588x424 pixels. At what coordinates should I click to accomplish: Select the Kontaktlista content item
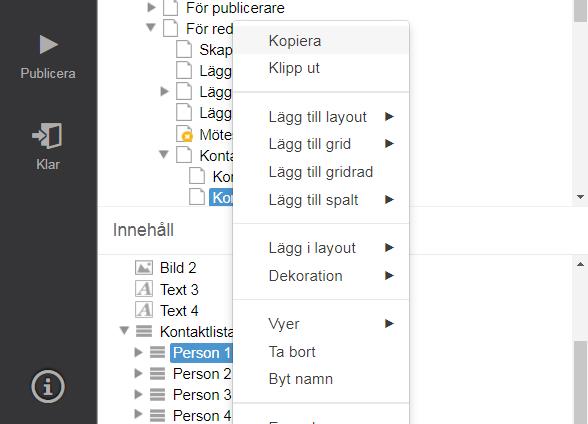(196, 332)
